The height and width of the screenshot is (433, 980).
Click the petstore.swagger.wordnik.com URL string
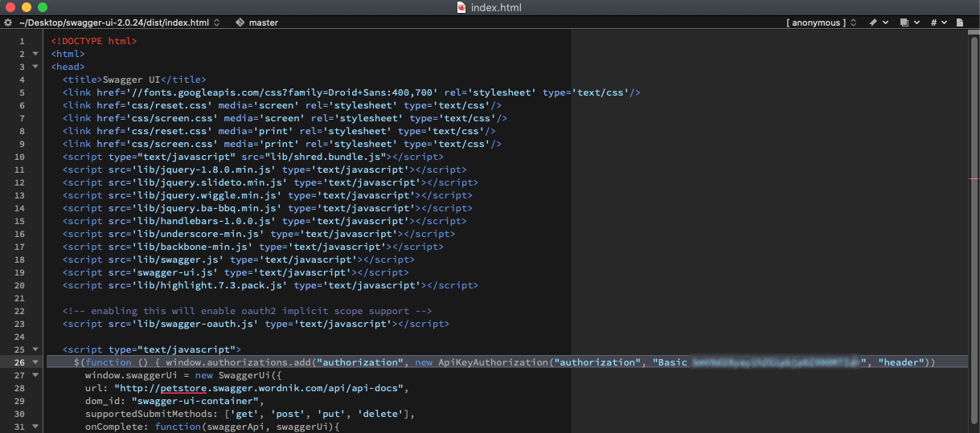(258, 388)
